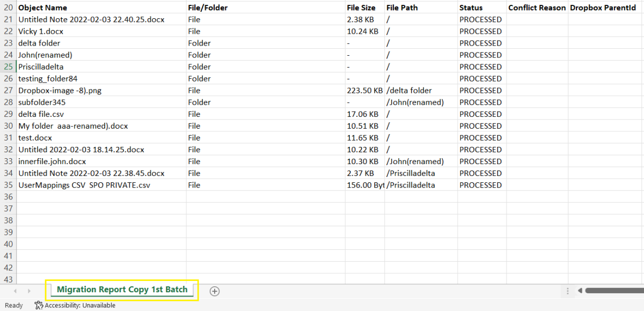Click the next sheet navigation arrow
This screenshot has width=644, height=311.
coord(29,291)
